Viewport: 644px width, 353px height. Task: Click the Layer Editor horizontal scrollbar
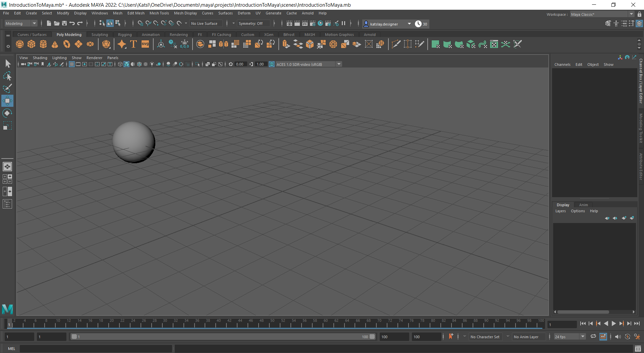click(x=583, y=312)
